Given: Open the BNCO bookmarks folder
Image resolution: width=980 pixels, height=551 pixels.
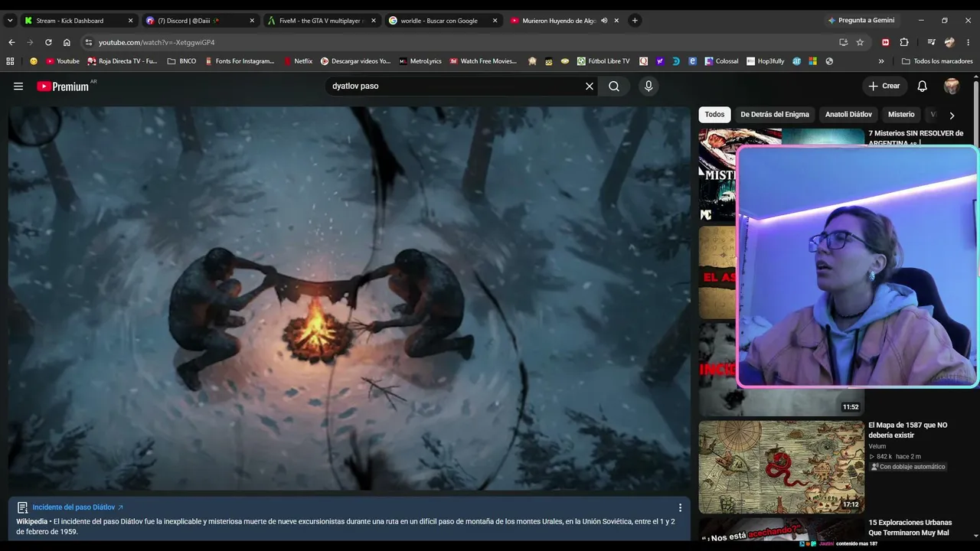Looking at the screenshot, I should coord(181,61).
